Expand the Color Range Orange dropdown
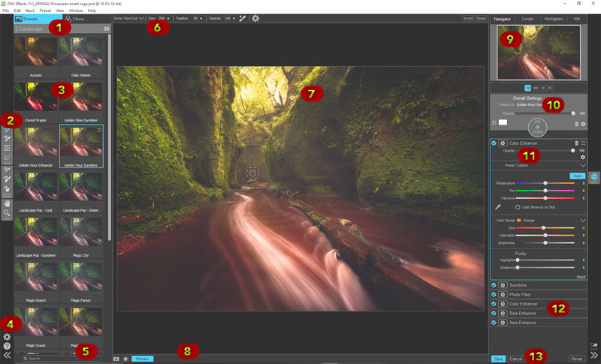 tap(583, 220)
